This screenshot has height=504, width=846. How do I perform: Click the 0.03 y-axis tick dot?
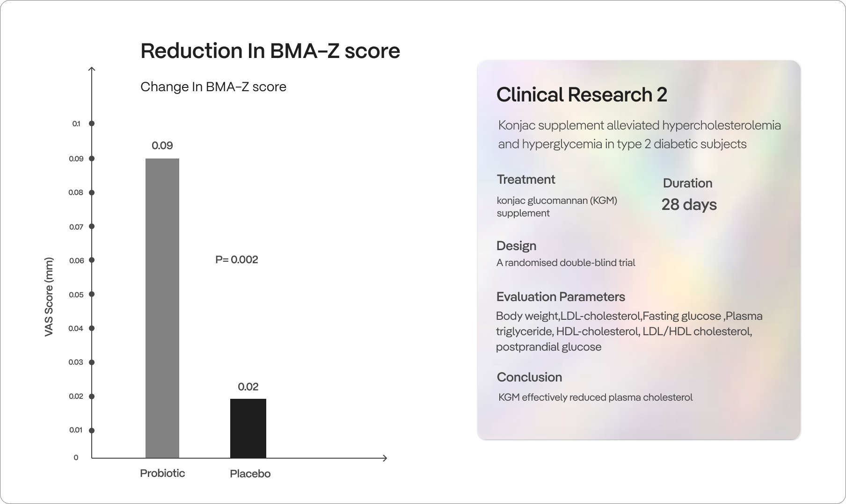(x=92, y=362)
